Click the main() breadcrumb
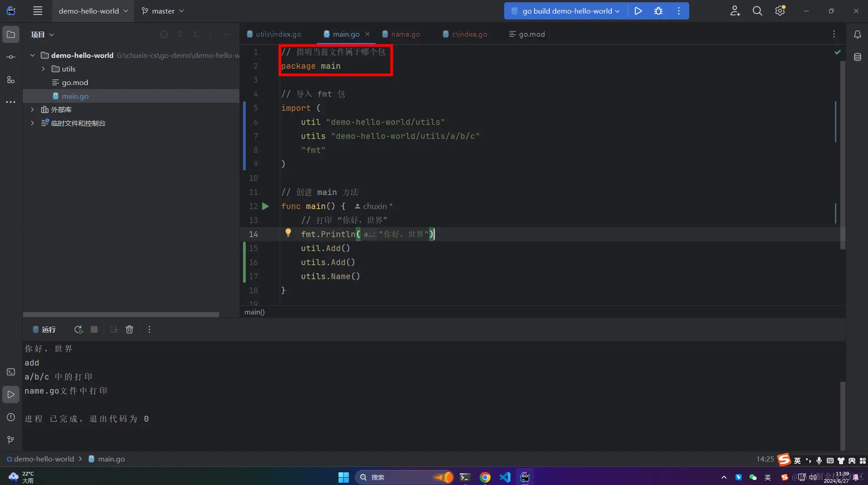The image size is (868, 485). [254, 312]
